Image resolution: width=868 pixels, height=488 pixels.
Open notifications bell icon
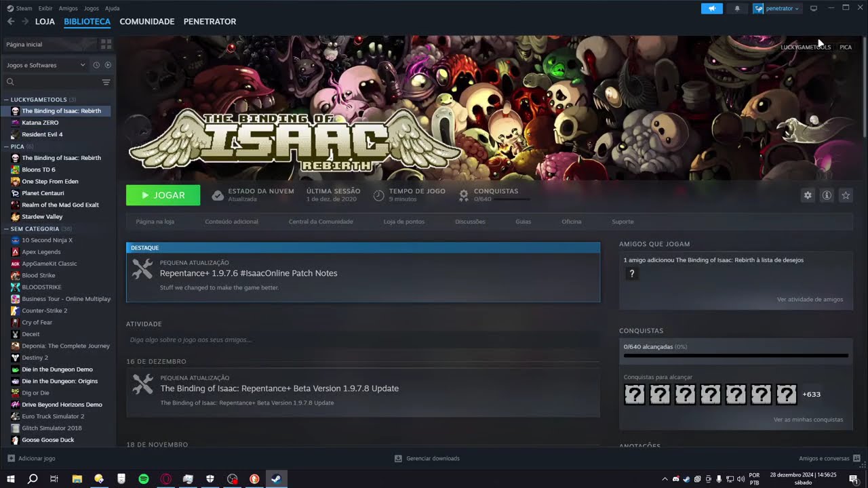coord(737,8)
